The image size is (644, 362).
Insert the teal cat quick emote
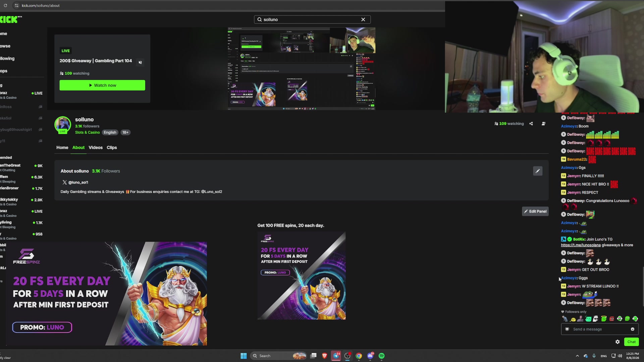click(588, 319)
